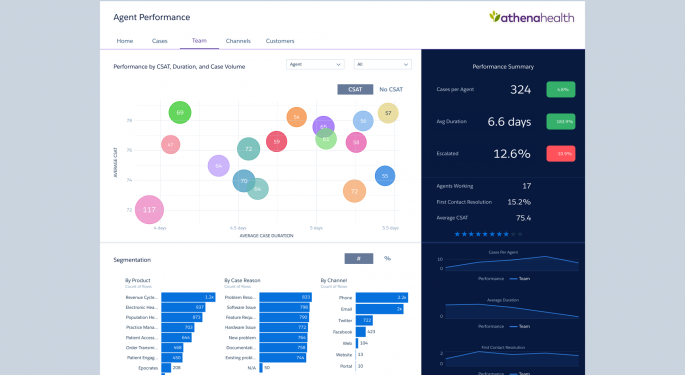Toggle segmentation to # count view
This screenshot has width=685, height=375.
tap(359, 259)
